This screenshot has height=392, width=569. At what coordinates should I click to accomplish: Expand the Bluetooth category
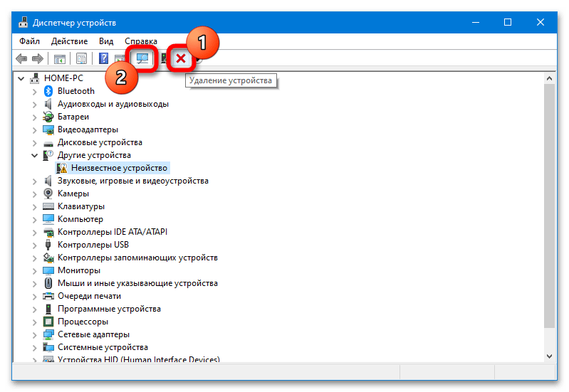pyautogui.click(x=34, y=91)
